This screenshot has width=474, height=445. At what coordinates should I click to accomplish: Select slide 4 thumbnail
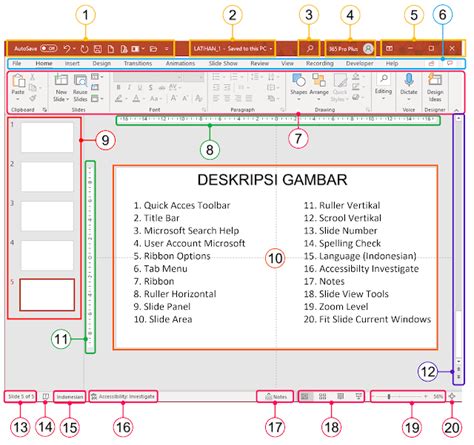pyautogui.click(x=47, y=255)
